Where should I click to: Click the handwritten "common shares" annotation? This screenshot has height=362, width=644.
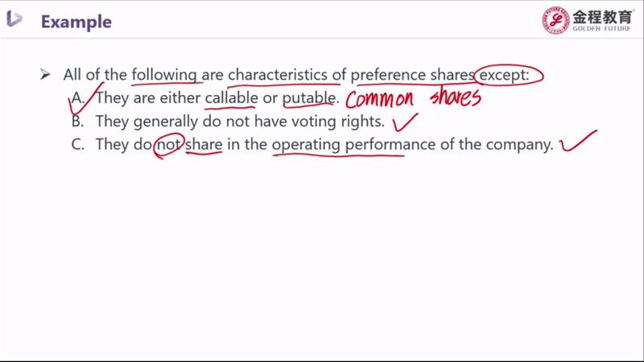(x=413, y=99)
